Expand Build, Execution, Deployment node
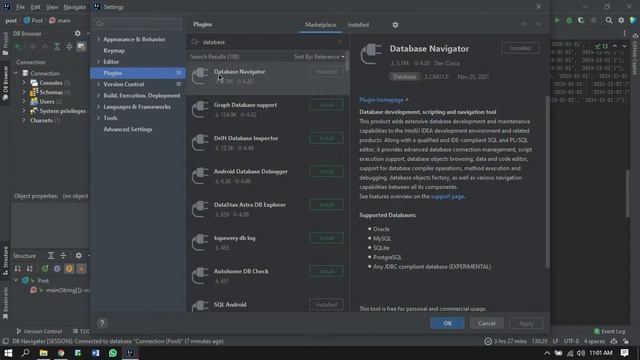The height and width of the screenshot is (360, 640). coord(98,96)
